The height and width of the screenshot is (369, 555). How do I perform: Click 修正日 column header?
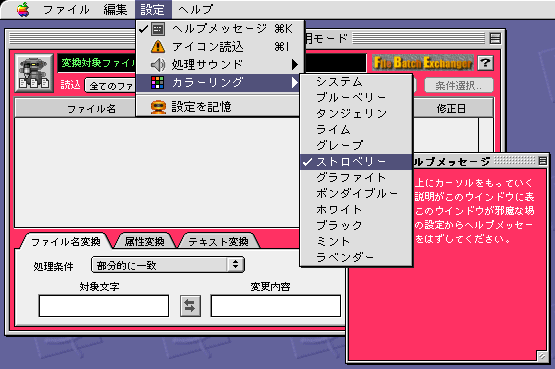(453, 109)
